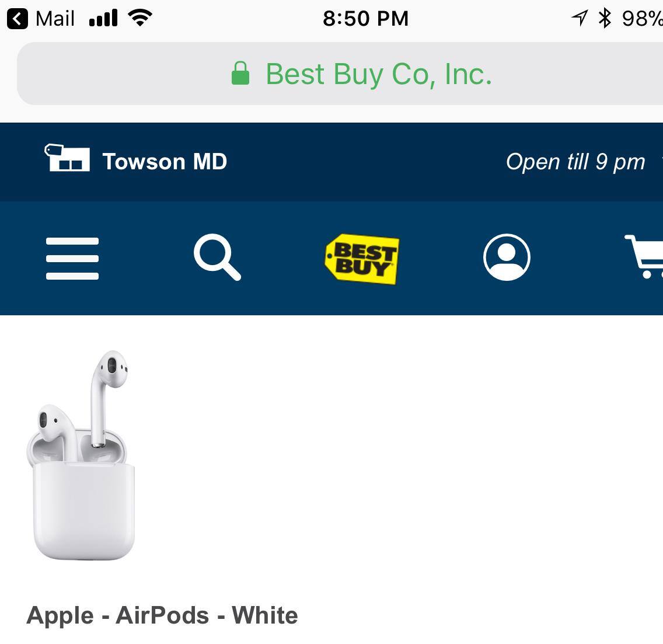Tap the location services arrow icon

click(580, 18)
